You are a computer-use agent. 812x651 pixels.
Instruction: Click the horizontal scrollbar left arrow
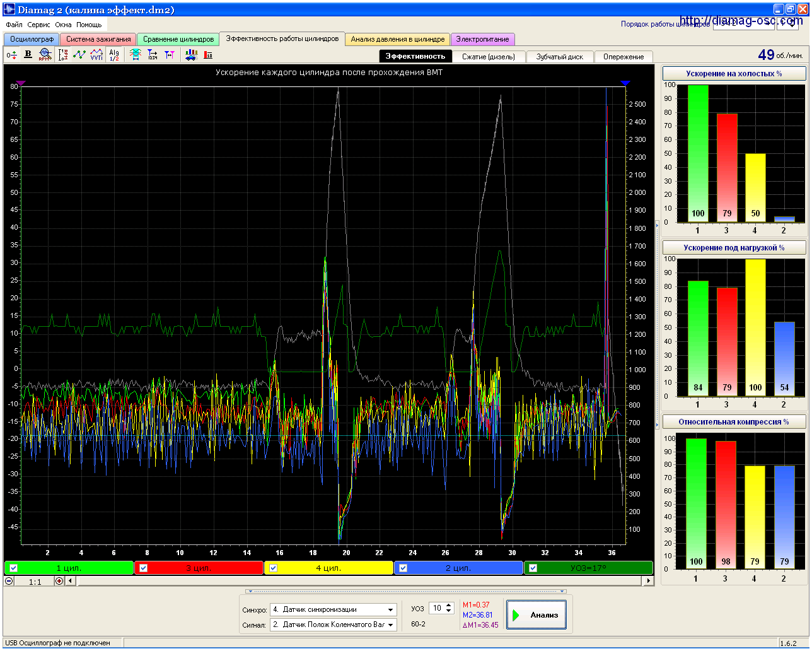pos(70,581)
